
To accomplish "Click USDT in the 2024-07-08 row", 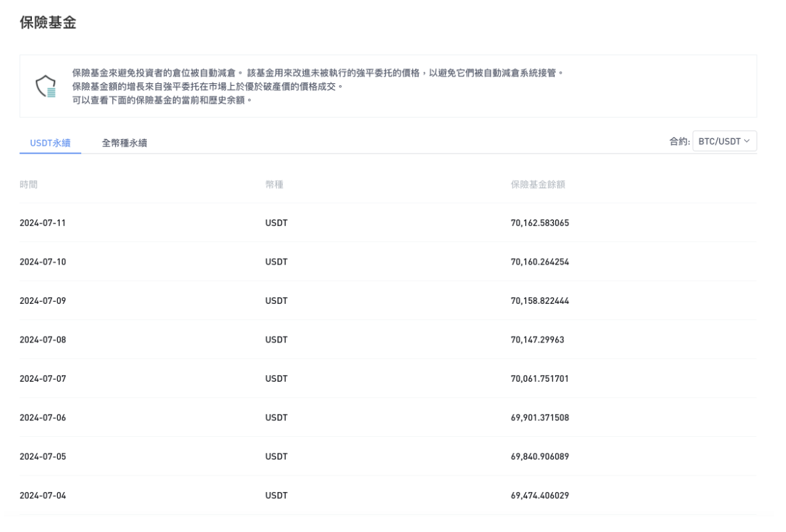I will tap(276, 340).
